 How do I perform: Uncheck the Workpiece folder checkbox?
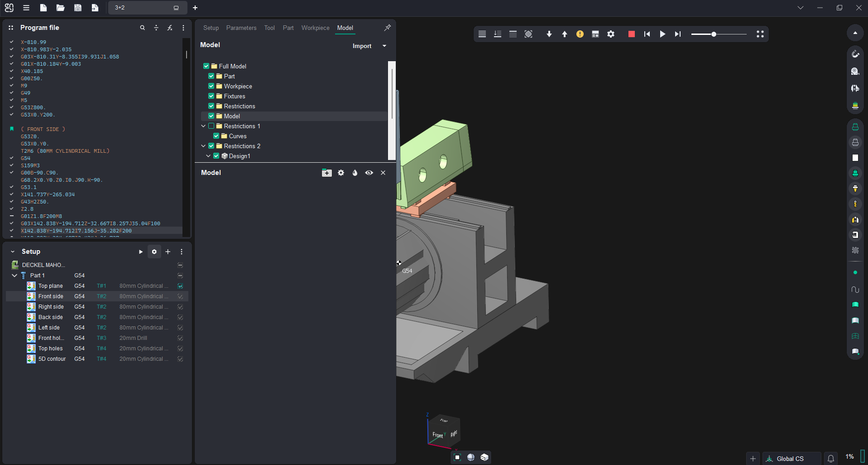(211, 86)
